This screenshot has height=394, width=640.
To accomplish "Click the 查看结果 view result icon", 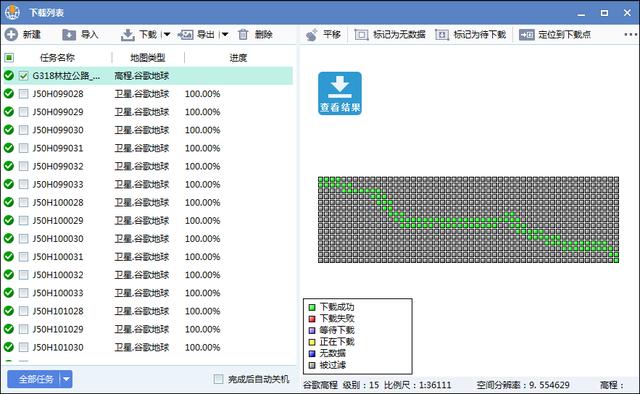I will click(x=340, y=93).
